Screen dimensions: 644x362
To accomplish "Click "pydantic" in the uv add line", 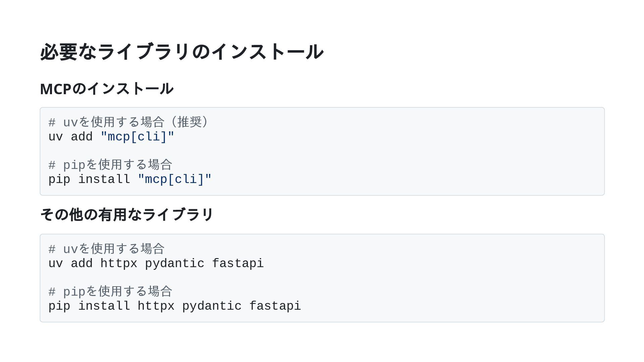I will (174, 263).
